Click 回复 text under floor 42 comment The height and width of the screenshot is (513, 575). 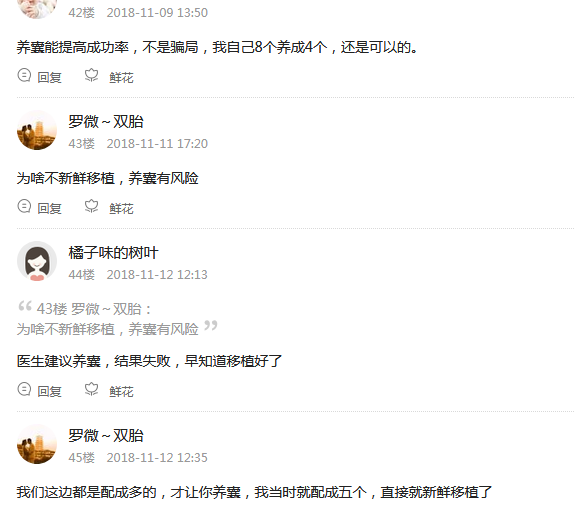[x=50, y=77]
